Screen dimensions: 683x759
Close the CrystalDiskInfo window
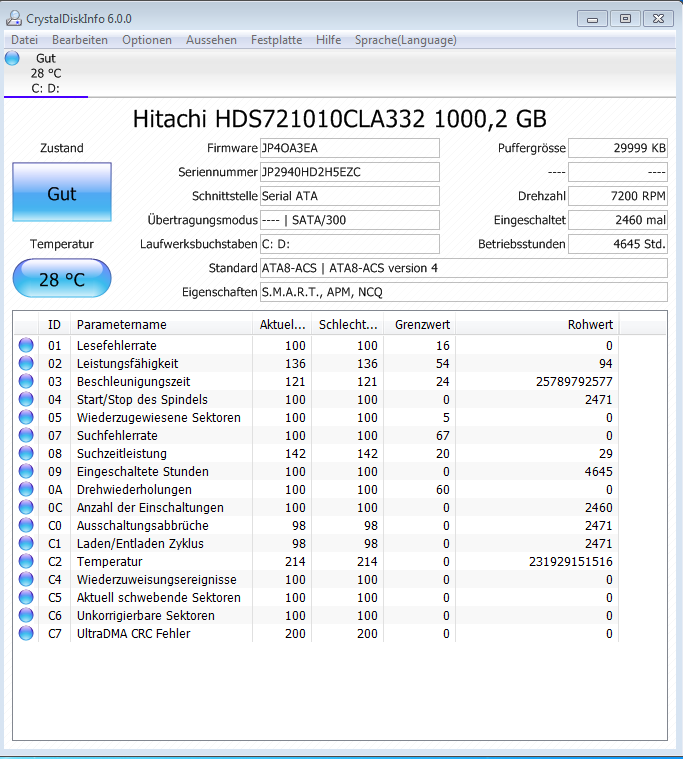(658, 19)
